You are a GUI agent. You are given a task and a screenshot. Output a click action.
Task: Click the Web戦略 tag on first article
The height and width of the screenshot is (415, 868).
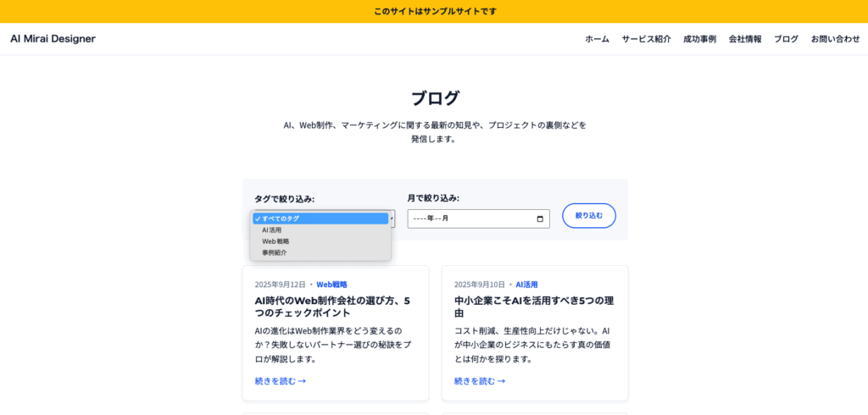[x=331, y=285]
